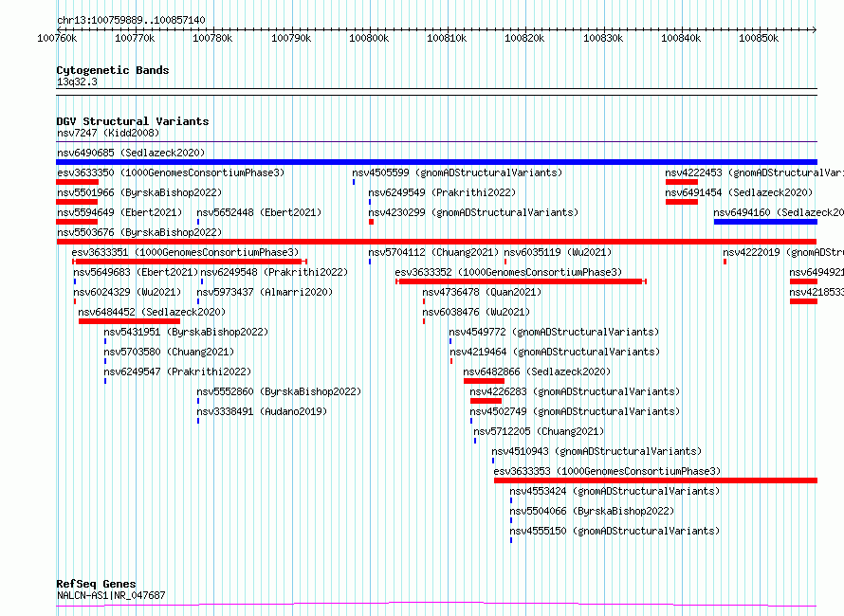Open nsv4505599 gnomAD variant label

click(457, 172)
